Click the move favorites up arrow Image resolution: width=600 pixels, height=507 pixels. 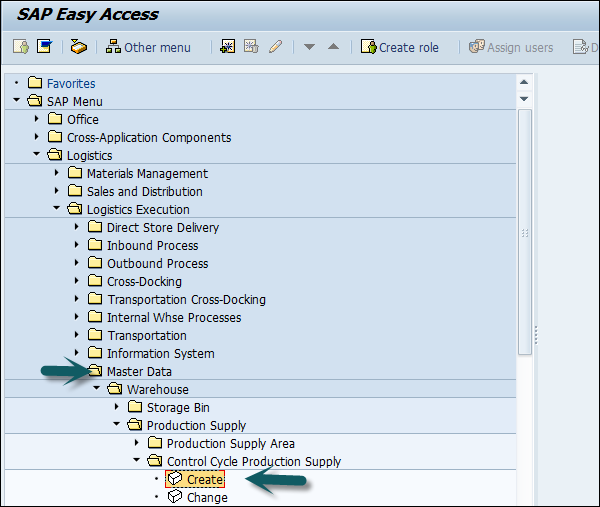tap(333, 47)
